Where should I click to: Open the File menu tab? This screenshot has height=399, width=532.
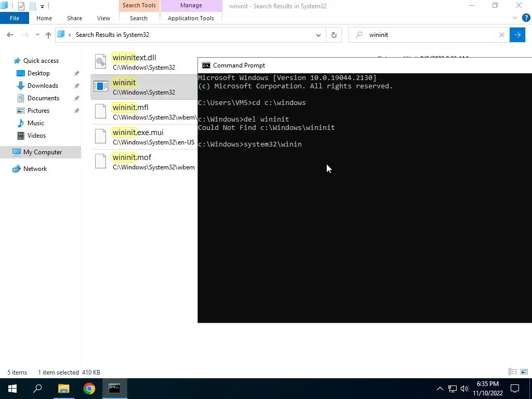[x=15, y=18]
